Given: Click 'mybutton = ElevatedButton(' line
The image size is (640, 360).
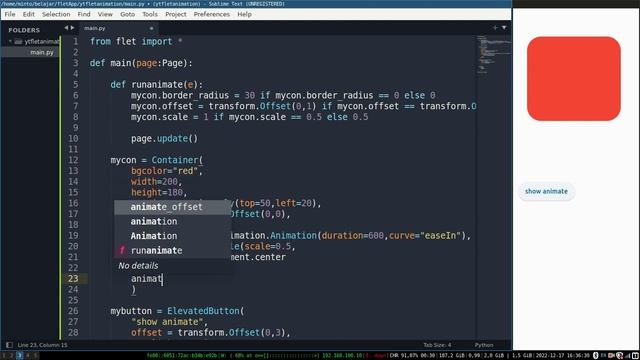Looking at the screenshot, I should tap(177, 311).
